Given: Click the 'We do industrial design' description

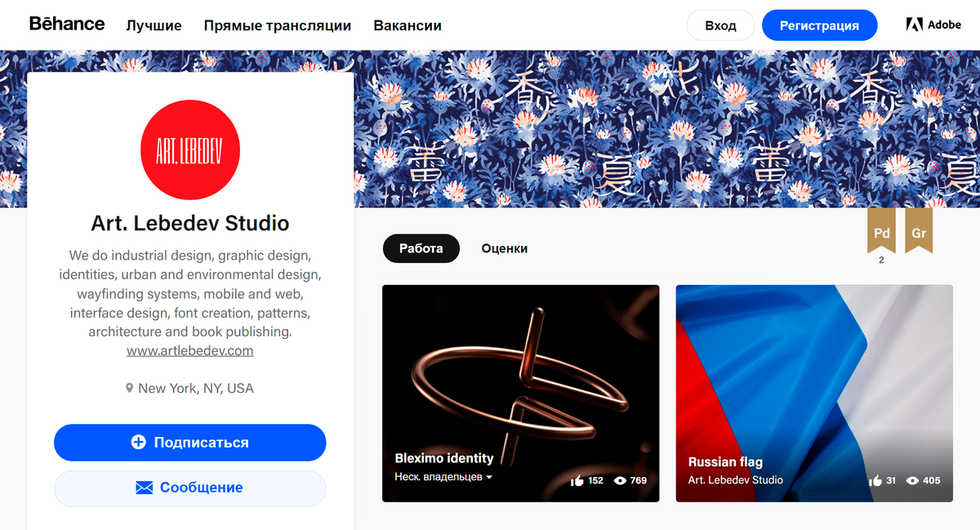Looking at the screenshot, I should 190,294.
